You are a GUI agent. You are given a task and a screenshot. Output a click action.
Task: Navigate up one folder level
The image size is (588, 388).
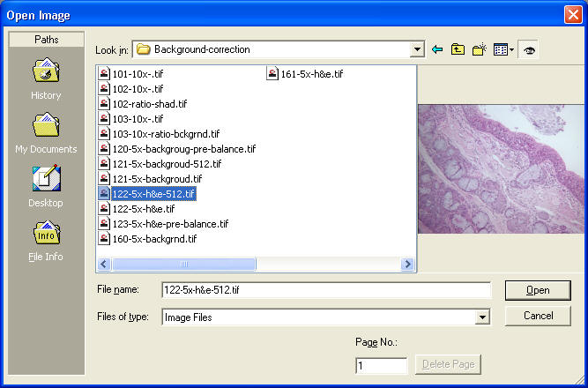pyautogui.click(x=458, y=49)
